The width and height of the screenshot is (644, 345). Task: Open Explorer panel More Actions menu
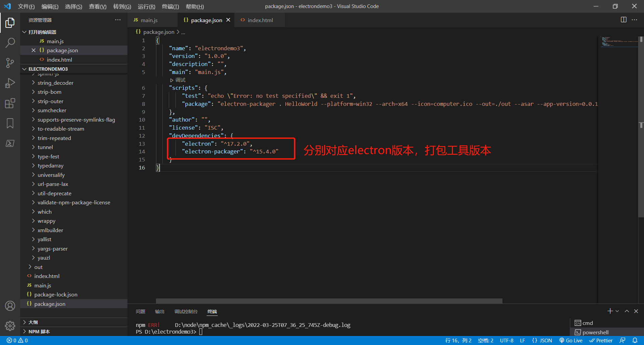click(118, 20)
